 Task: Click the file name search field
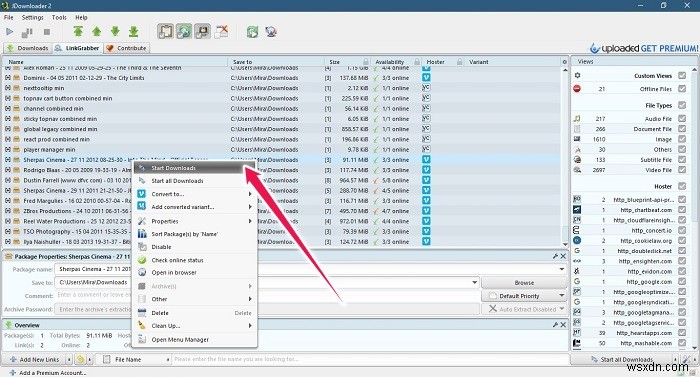pyautogui.click(x=370, y=359)
